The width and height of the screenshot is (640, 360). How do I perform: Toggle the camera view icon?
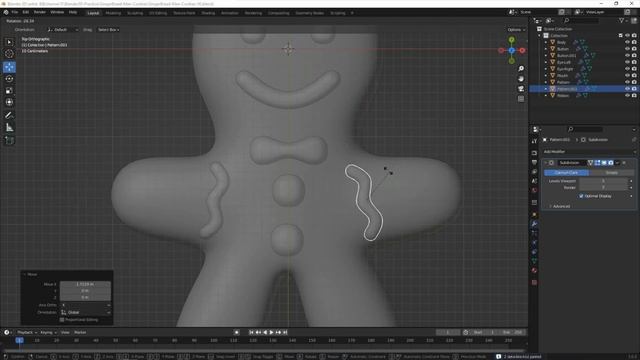(x=521, y=89)
